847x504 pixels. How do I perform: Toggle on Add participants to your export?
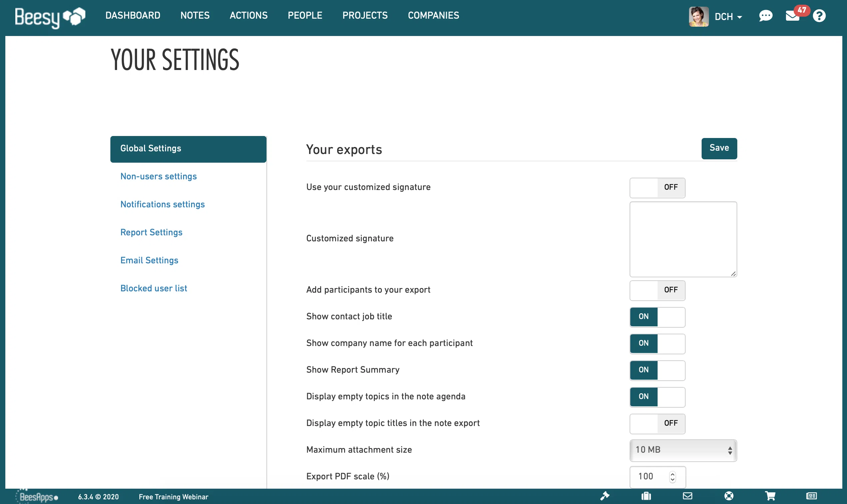click(656, 290)
